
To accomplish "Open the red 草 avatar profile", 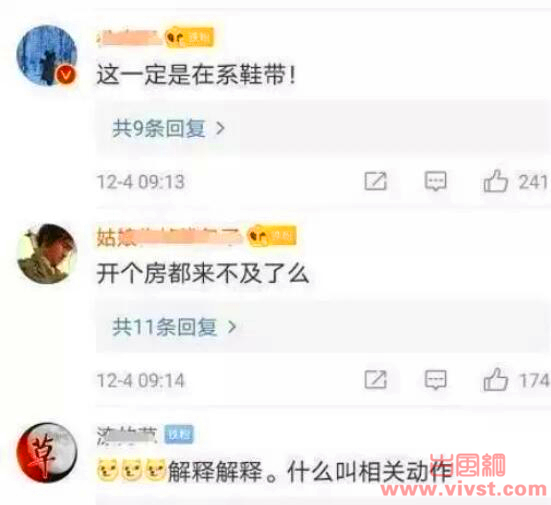I will point(47,452).
